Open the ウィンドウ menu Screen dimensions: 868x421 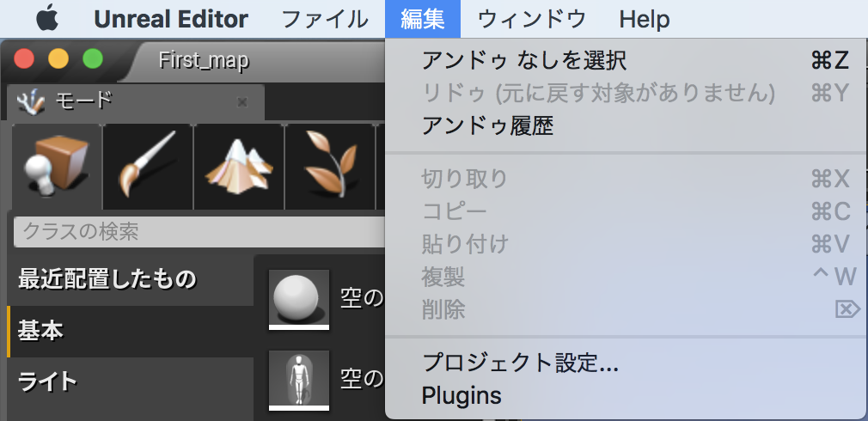(532, 20)
